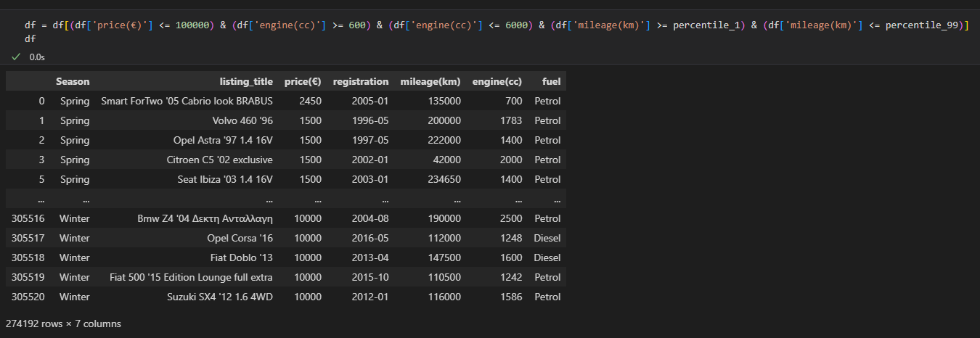The height and width of the screenshot is (338, 980).
Task: Place cursor in the df filter code line
Action: coord(497,25)
